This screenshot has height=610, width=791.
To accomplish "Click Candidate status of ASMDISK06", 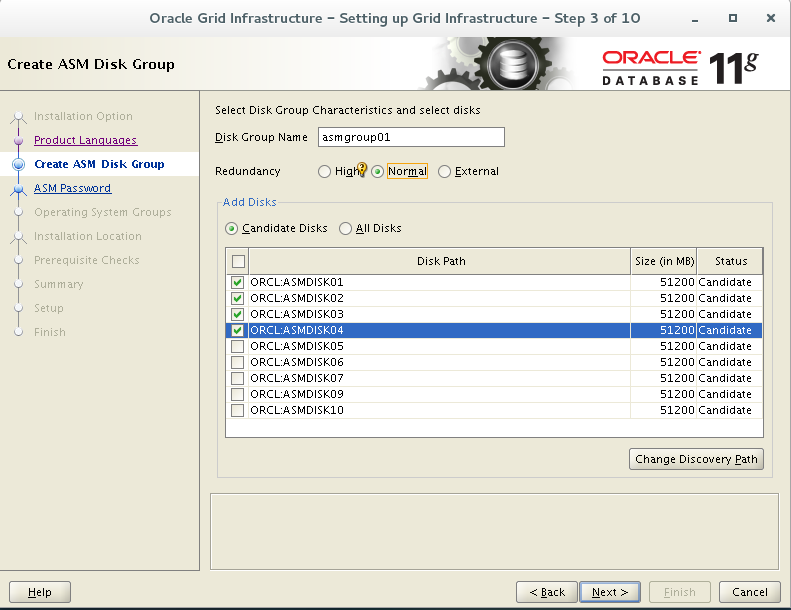I will tap(725, 362).
